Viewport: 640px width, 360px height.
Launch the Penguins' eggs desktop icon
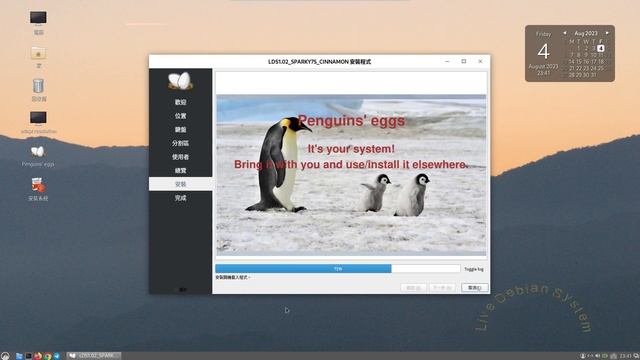pyautogui.click(x=38, y=156)
